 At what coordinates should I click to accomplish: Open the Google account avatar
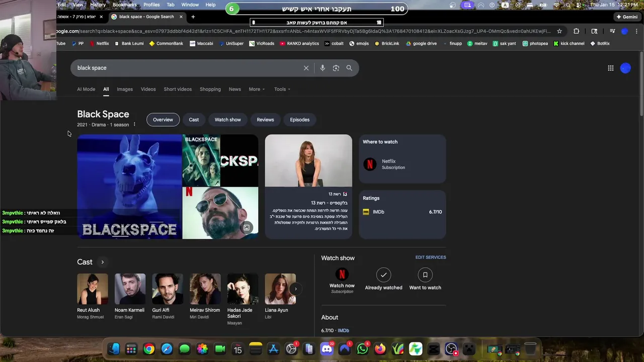pos(625,68)
